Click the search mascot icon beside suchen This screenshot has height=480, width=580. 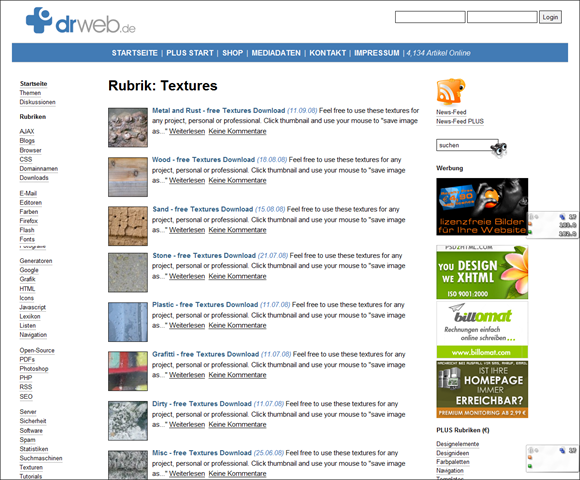[x=499, y=149]
